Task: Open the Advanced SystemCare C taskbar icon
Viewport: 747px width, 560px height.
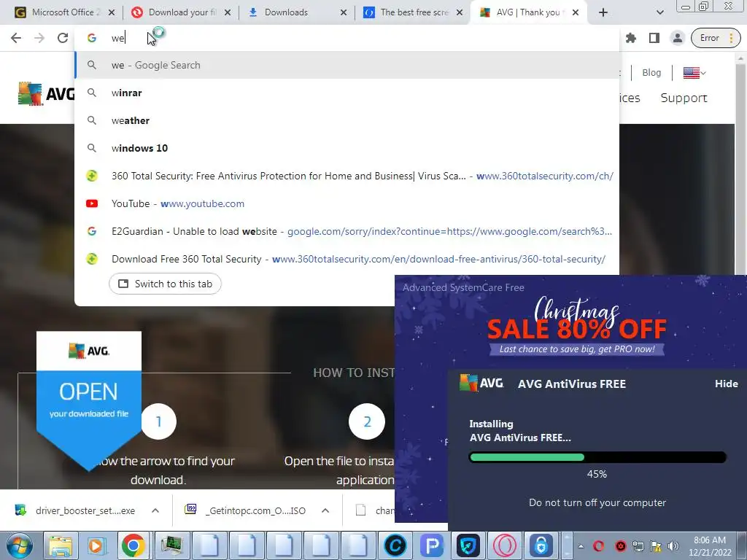Action: (x=395, y=545)
